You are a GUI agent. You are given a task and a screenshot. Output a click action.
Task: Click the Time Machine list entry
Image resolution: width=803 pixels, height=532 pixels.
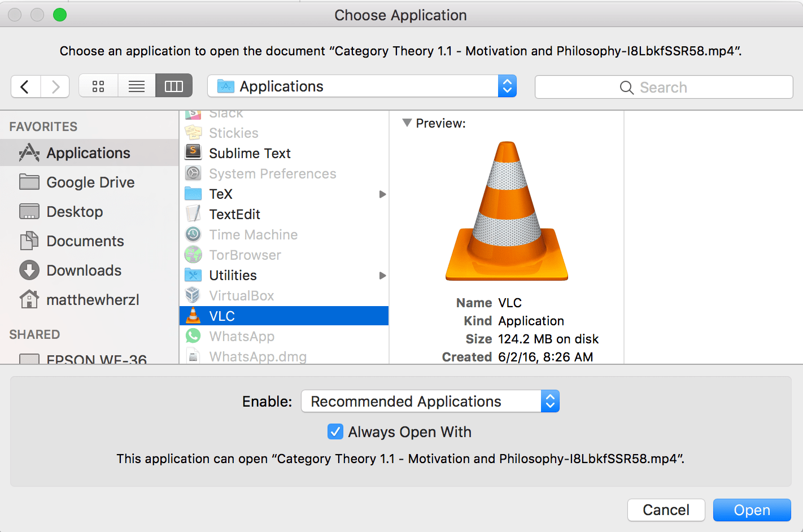point(284,234)
